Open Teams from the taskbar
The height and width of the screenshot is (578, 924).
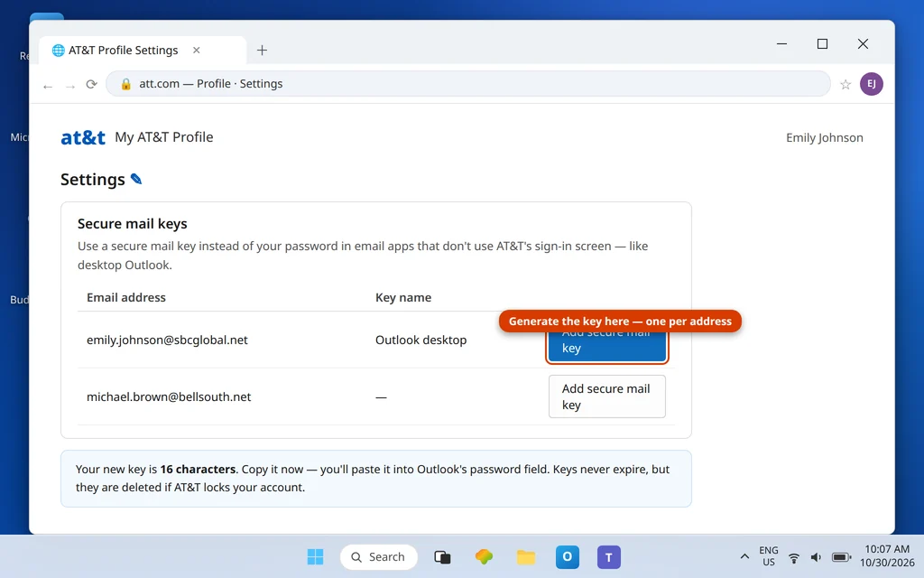coord(609,556)
